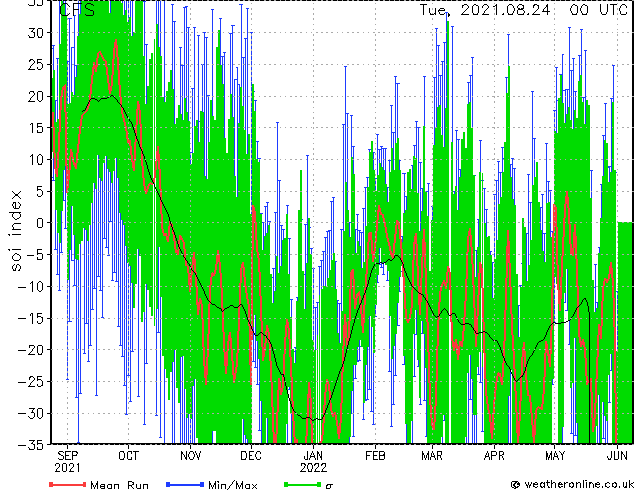Click the 'Min/Max' legend label
The width and height of the screenshot is (634, 490).
pos(232,485)
